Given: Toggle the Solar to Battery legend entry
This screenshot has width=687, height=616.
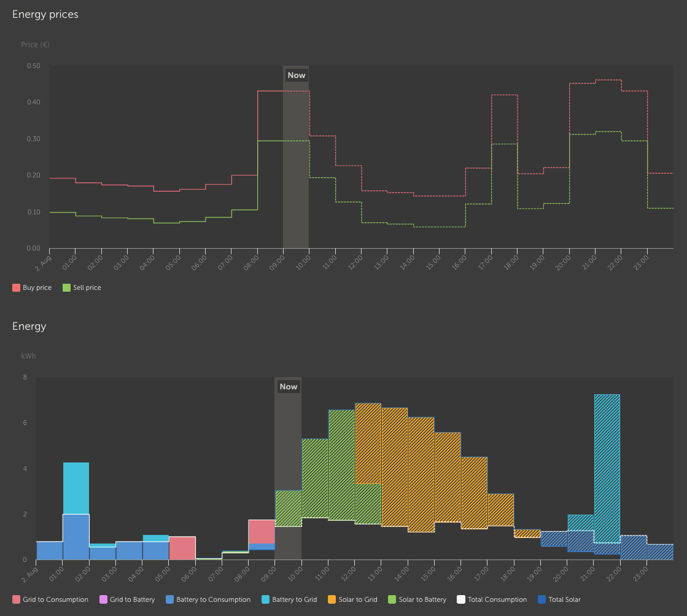Looking at the screenshot, I should [x=417, y=599].
